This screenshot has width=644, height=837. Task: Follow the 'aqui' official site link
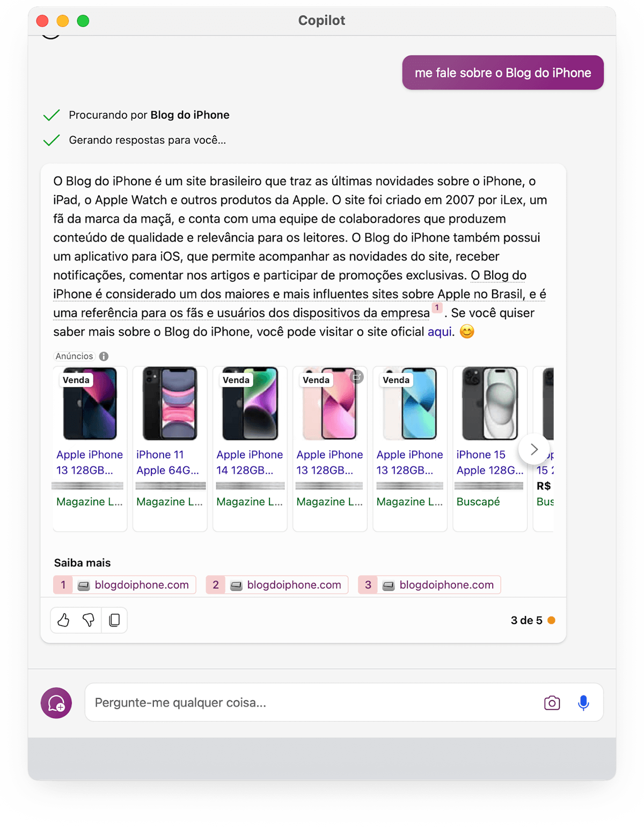coord(440,332)
